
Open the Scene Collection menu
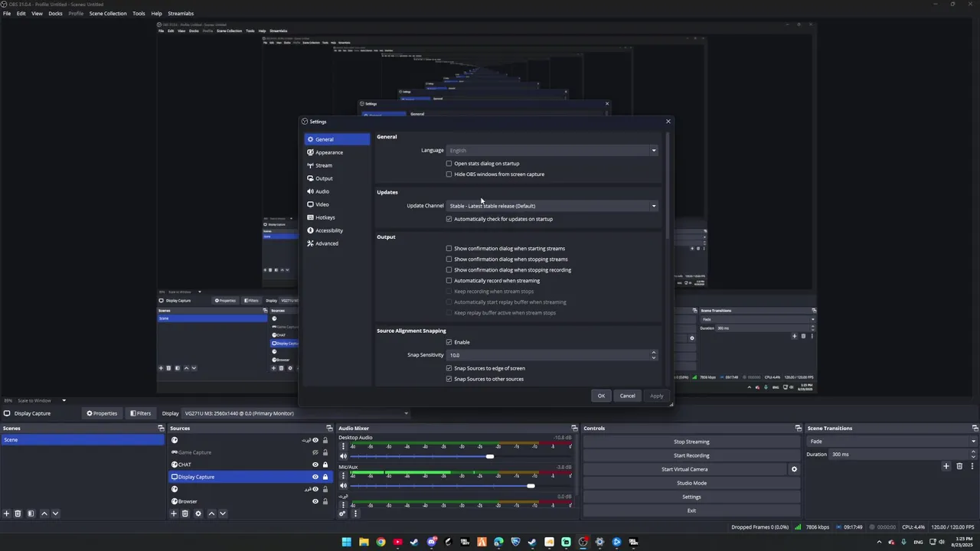coord(108,13)
